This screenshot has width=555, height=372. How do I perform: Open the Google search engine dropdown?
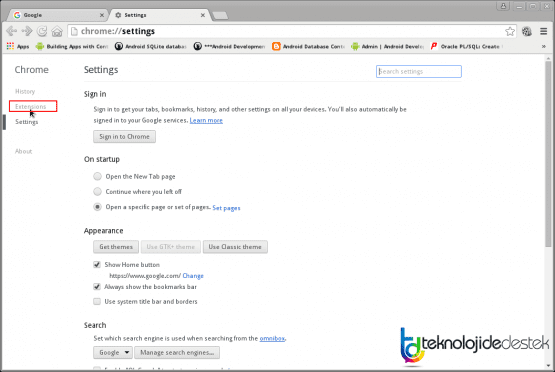click(x=113, y=353)
